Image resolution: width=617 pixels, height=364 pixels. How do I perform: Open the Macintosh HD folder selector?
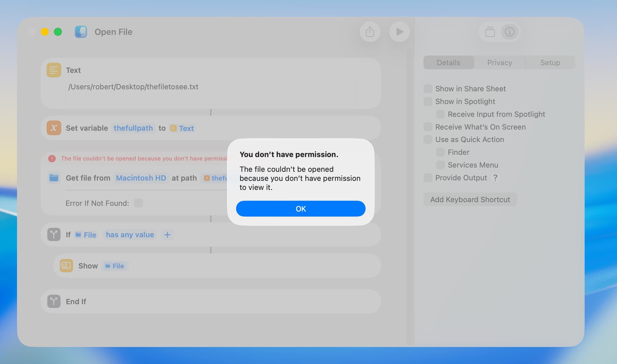click(141, 178)
